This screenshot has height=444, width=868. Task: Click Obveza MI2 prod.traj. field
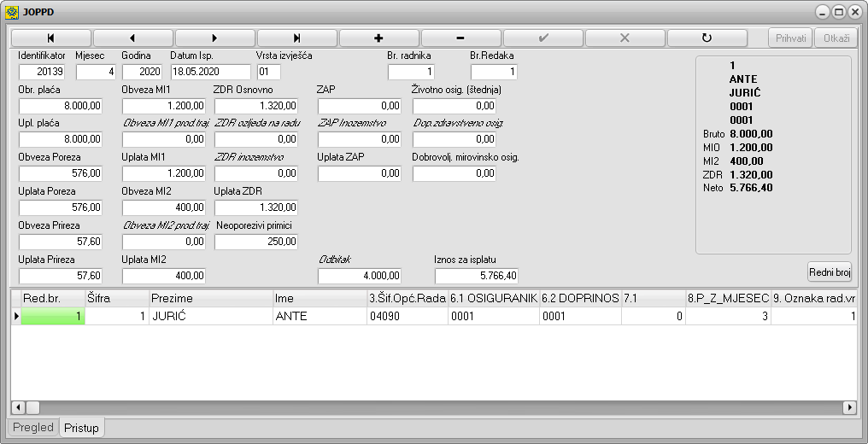[x=164, y=242]
